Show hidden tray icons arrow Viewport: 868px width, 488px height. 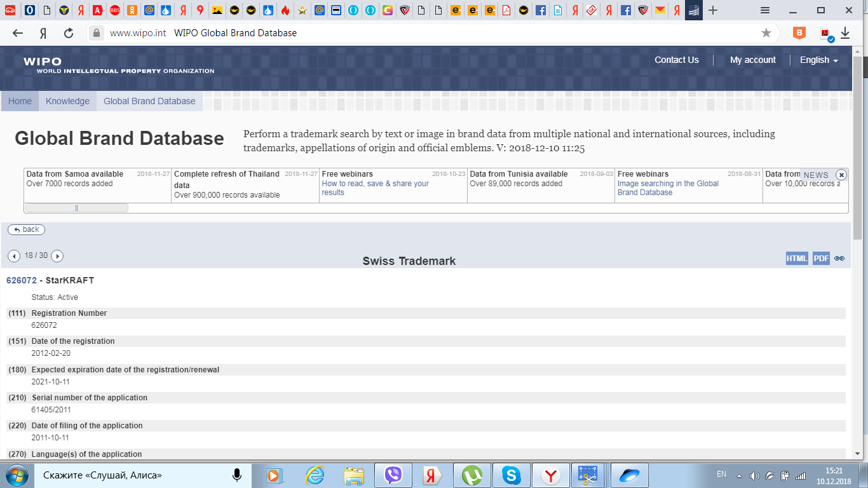tap(739, 475)
